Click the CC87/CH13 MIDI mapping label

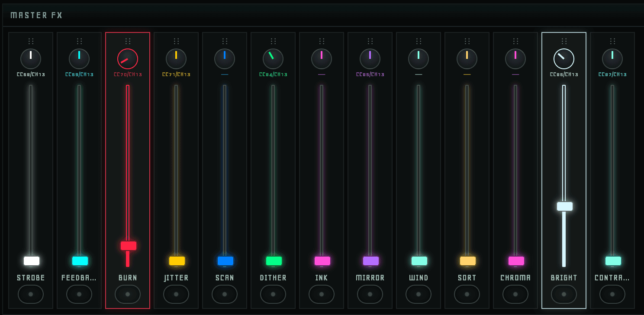click(612, 74)
